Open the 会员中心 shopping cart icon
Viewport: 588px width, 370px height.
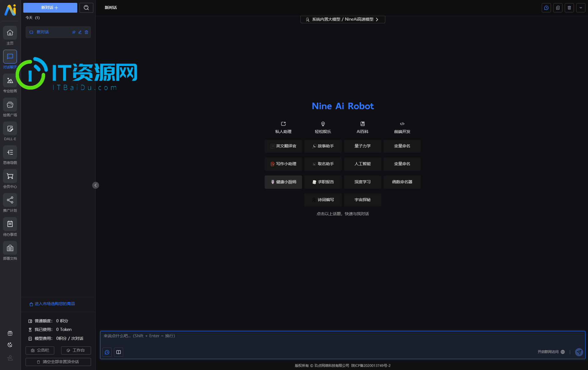click(10, 176)
